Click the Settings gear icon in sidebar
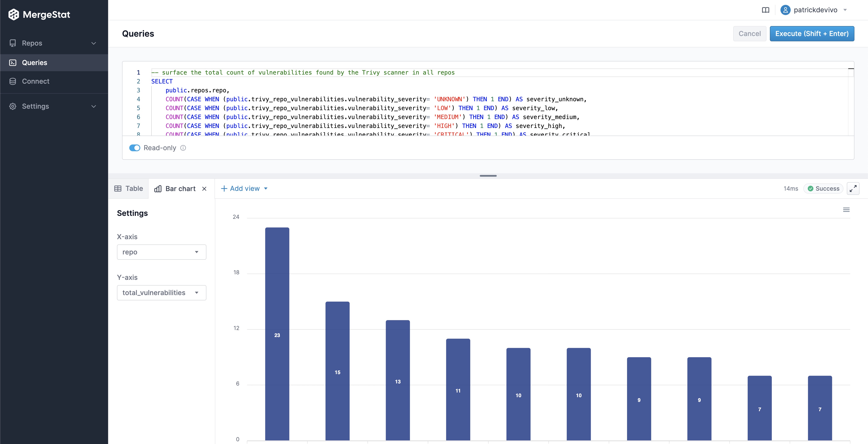Image resolution: width=868 pixels, height=444 pixels. tap(13, 106)
